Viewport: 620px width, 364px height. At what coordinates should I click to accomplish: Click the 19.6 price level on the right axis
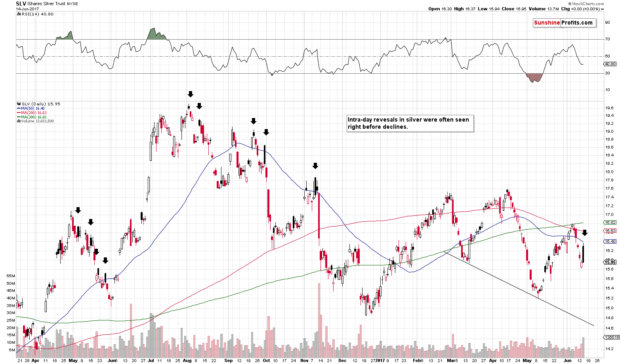pyautogui.click(x=609, y=108)
